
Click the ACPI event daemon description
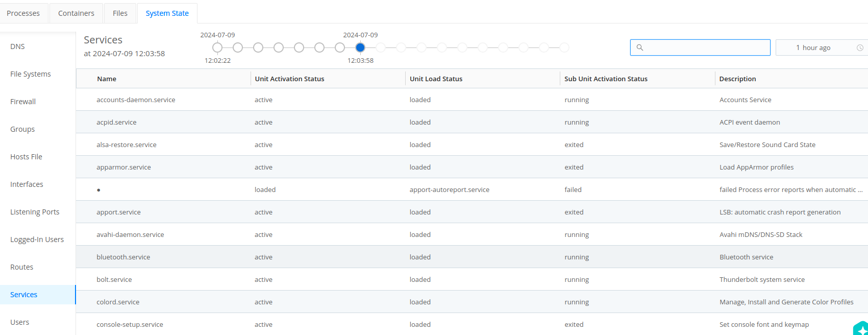click(x=750, y=122)
